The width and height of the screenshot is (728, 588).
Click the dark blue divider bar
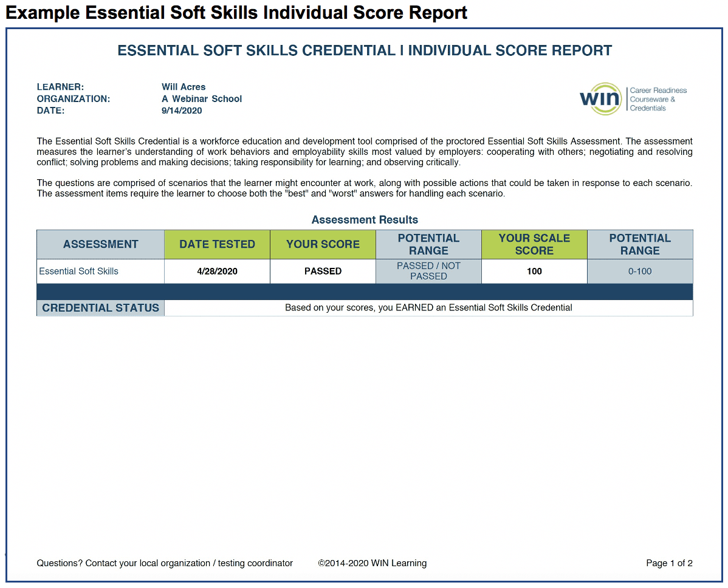365,292
